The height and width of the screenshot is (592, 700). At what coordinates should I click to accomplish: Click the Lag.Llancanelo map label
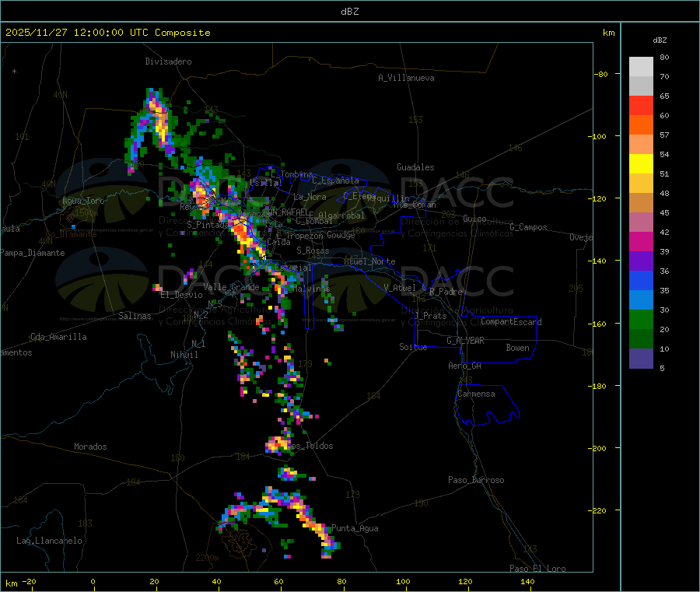point(50,541)
